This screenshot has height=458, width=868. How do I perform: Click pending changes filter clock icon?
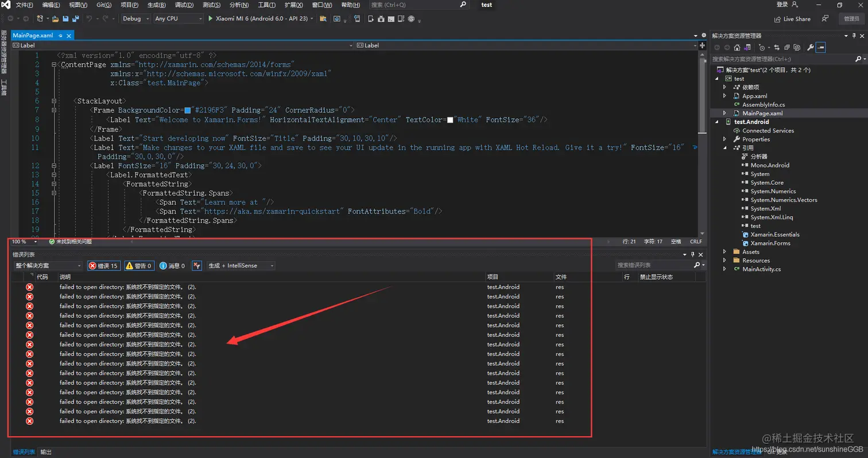(x=762, y=48)
